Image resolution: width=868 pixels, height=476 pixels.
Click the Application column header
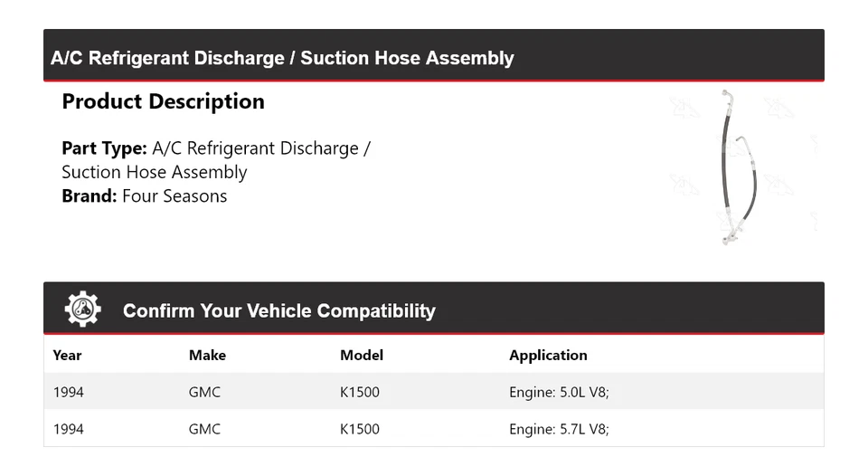point(548,355)
